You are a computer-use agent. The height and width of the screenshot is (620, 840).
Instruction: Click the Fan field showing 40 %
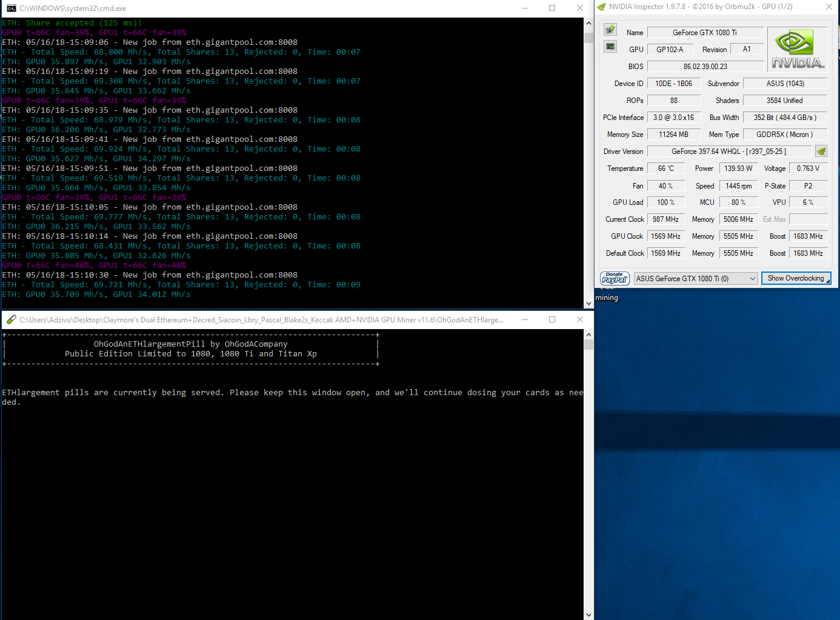click(x=666, y=186)
